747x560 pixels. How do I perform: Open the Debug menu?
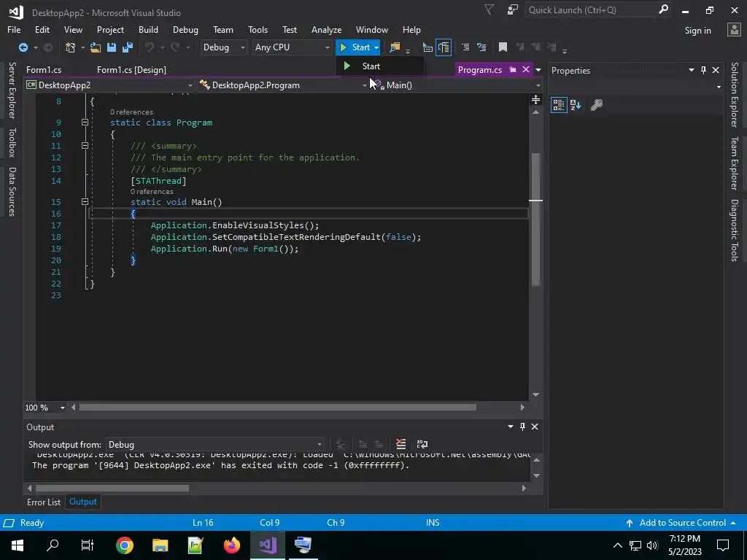pos(185,29)
